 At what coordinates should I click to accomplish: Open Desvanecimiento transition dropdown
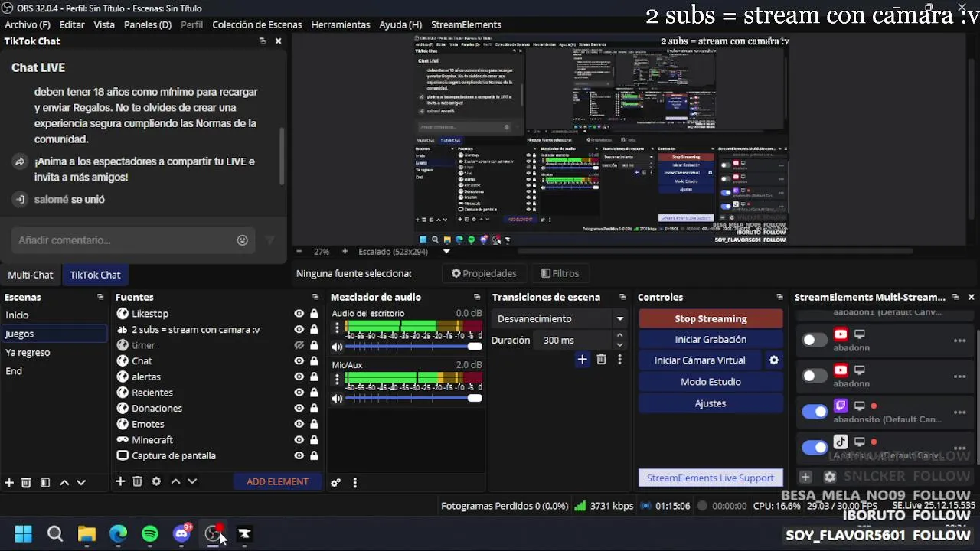pos(560,318)
